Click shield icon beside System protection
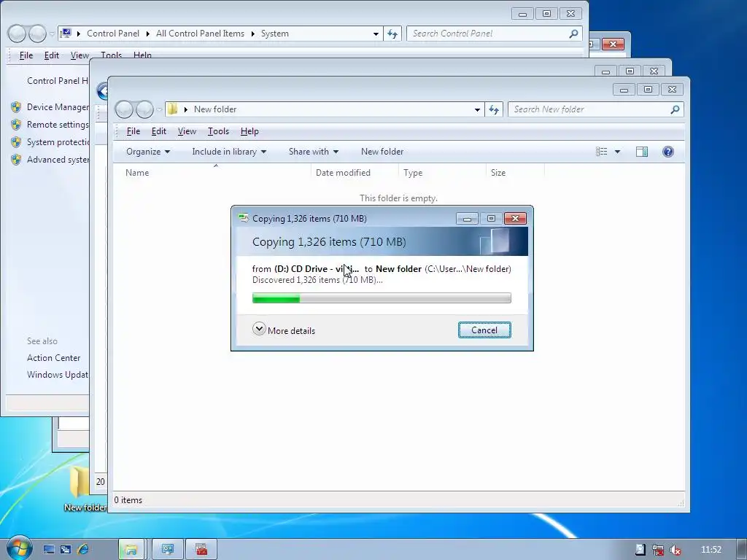Screen dimensions: 747x560 click(16, 142)
